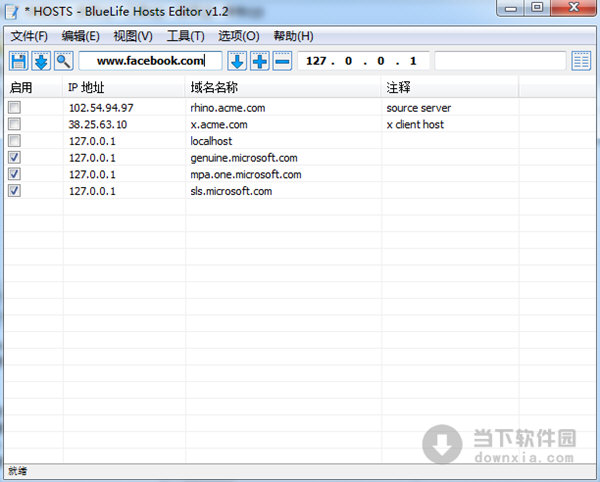
Task: Open the magnifier search icon
Action: click(64, 61)
